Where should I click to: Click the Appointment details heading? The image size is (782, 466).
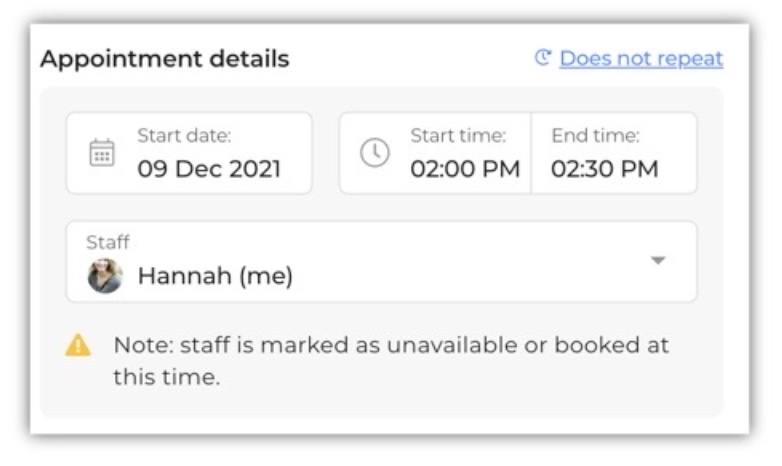[x=165, y=59]
